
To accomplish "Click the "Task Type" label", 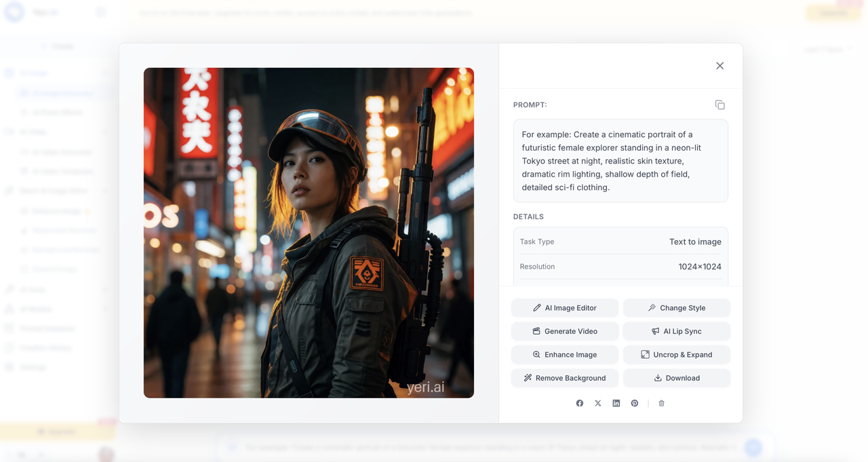I will (x=537, y=242).
